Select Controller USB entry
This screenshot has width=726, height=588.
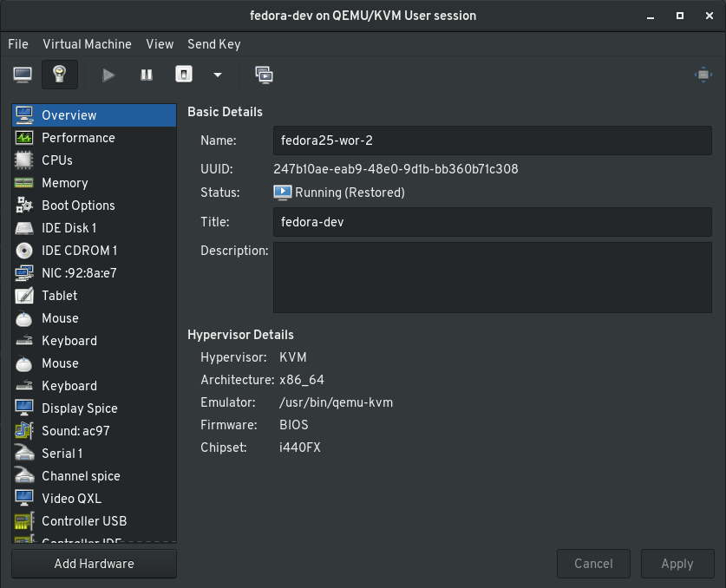coord(94,521)
